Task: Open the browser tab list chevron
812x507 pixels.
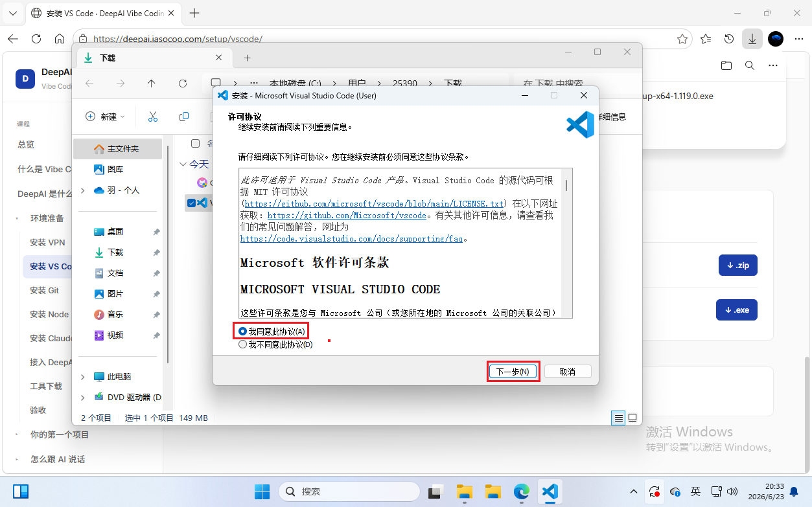Action: tap(12, 13)
